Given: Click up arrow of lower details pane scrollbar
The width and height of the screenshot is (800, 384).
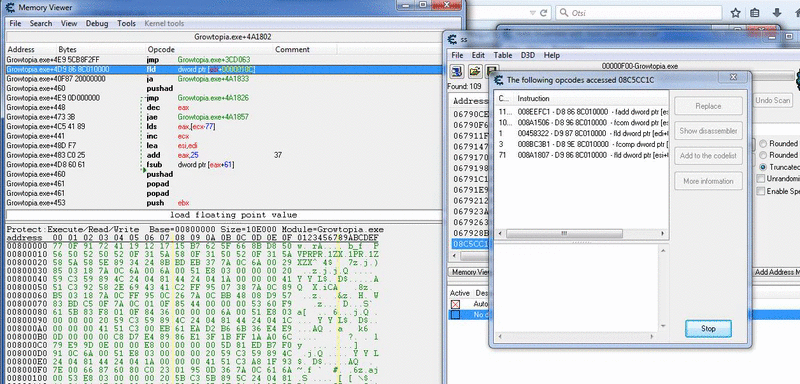Looking at the screenshot, I should click(663, 250).
